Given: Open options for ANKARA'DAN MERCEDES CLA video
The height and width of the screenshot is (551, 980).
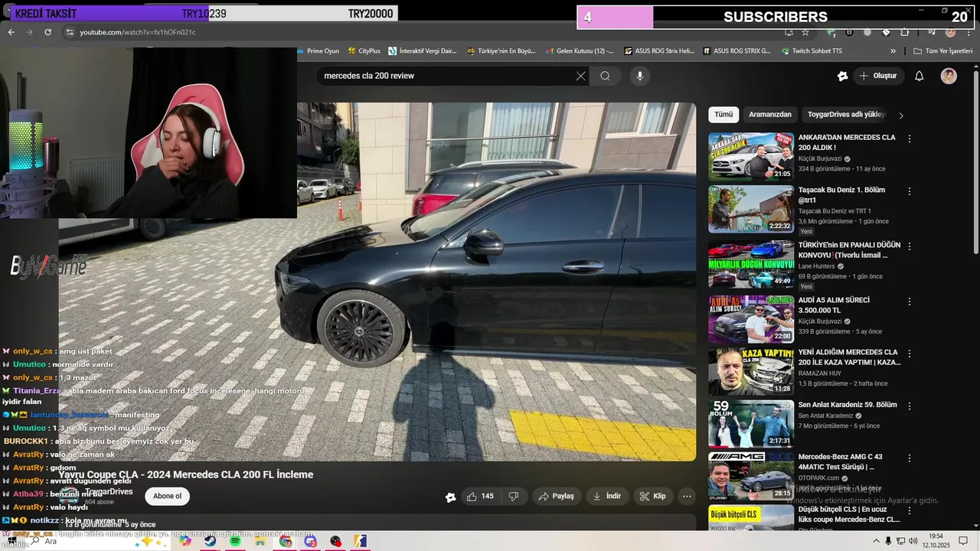Looking at the screenshot, I should coord(910,139).
